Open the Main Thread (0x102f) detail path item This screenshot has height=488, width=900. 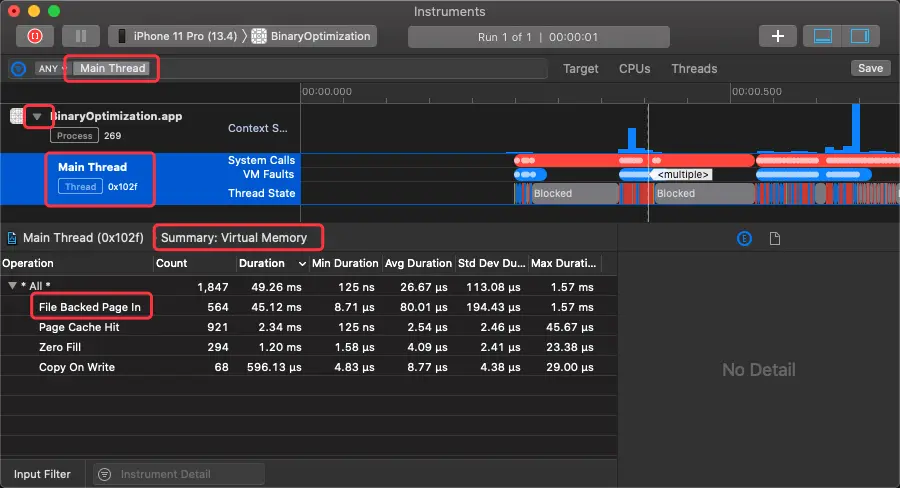(x=83, y=238)
